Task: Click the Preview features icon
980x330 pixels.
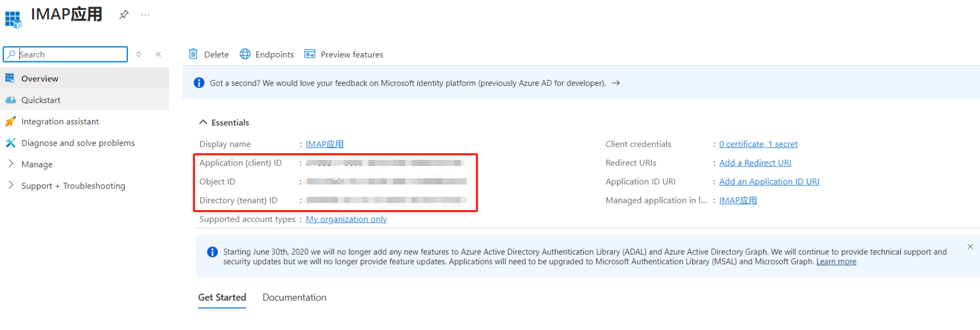Action: [310, 54]
